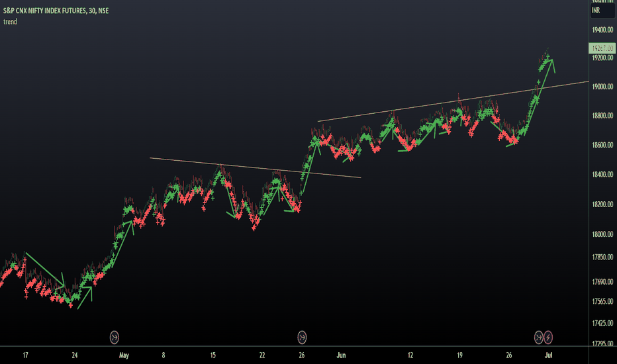Select the trend indicator label
The image size is (617, 364).
click(x=10, y=22)
